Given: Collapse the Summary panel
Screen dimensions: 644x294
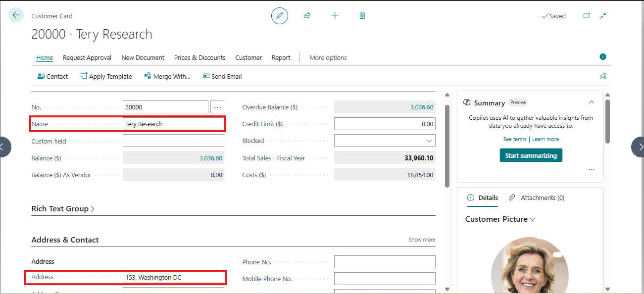Looking at the screenshot, I should click(591, 102).
